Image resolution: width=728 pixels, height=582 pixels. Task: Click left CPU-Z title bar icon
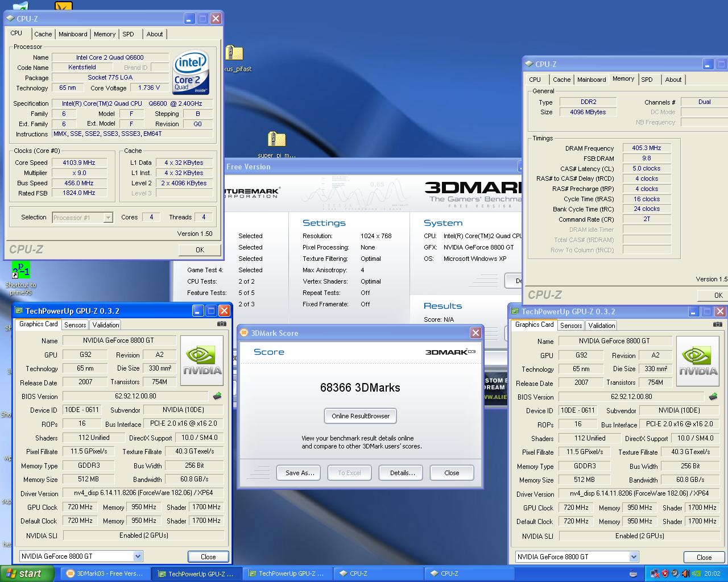click(10, 19)
